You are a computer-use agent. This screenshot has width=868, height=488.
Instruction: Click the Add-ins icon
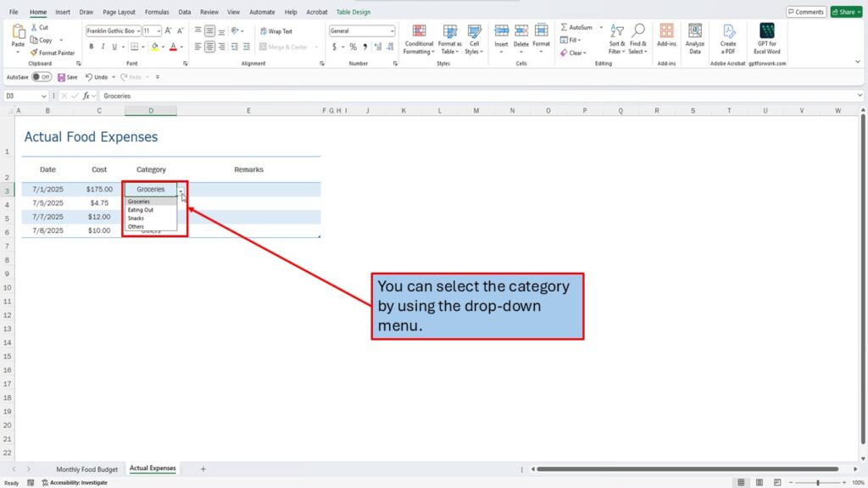pos(666,31)
